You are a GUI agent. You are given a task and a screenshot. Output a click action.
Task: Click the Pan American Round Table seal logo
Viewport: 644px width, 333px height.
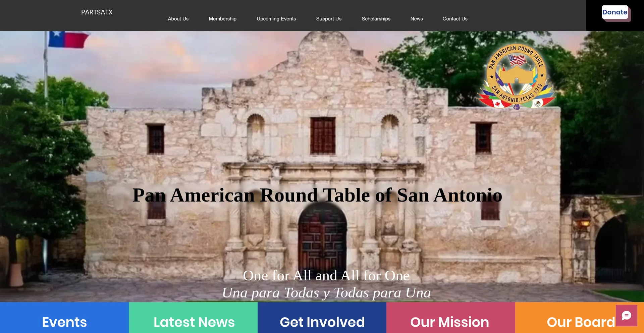click(517, 76)
